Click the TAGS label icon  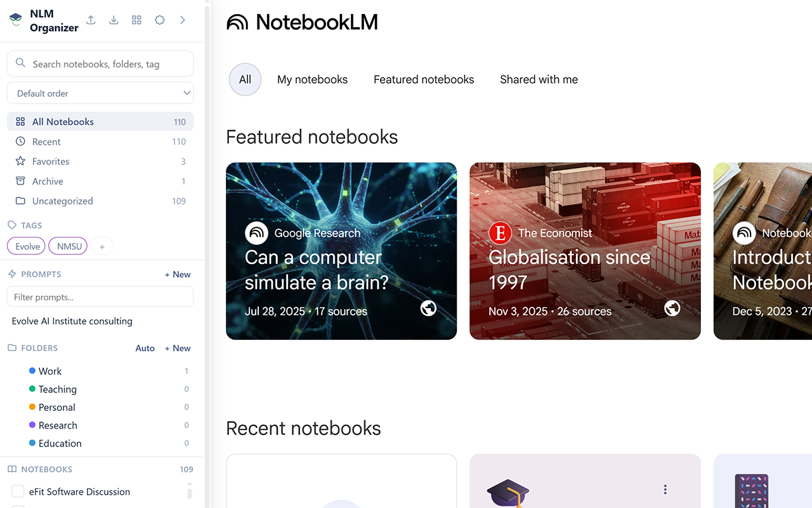(x=12, y=225)
